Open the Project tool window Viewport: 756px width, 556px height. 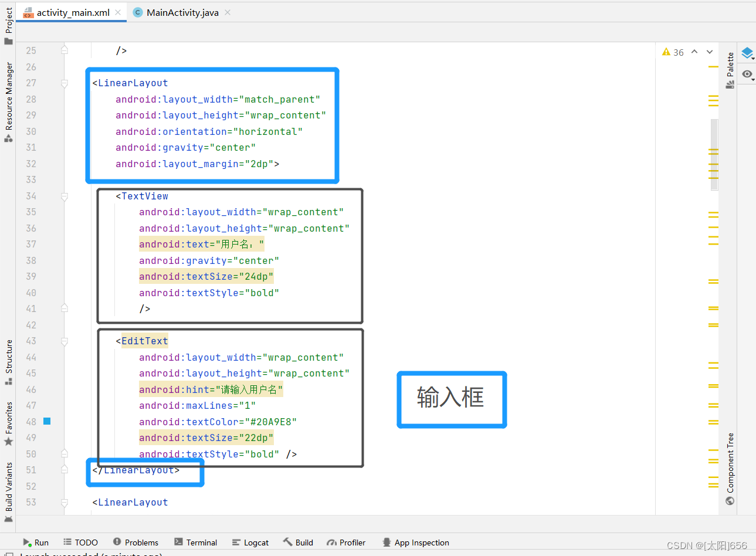point(8,26)
